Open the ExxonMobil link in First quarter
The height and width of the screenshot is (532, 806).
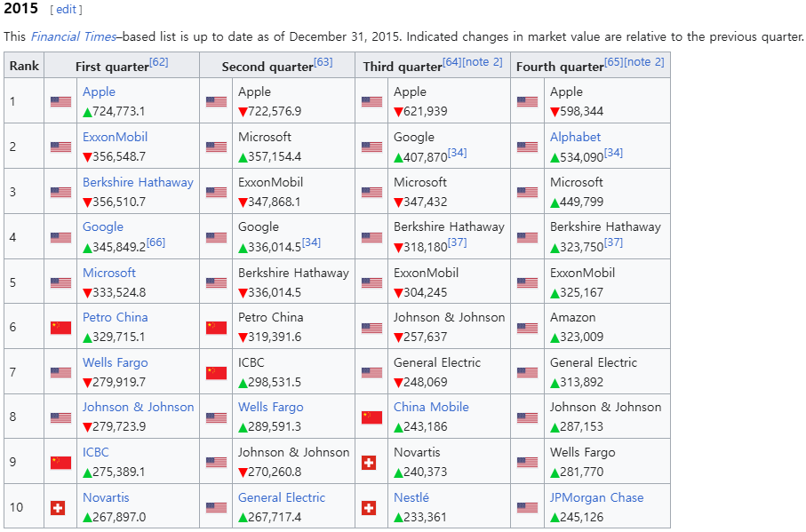(116, 137)
